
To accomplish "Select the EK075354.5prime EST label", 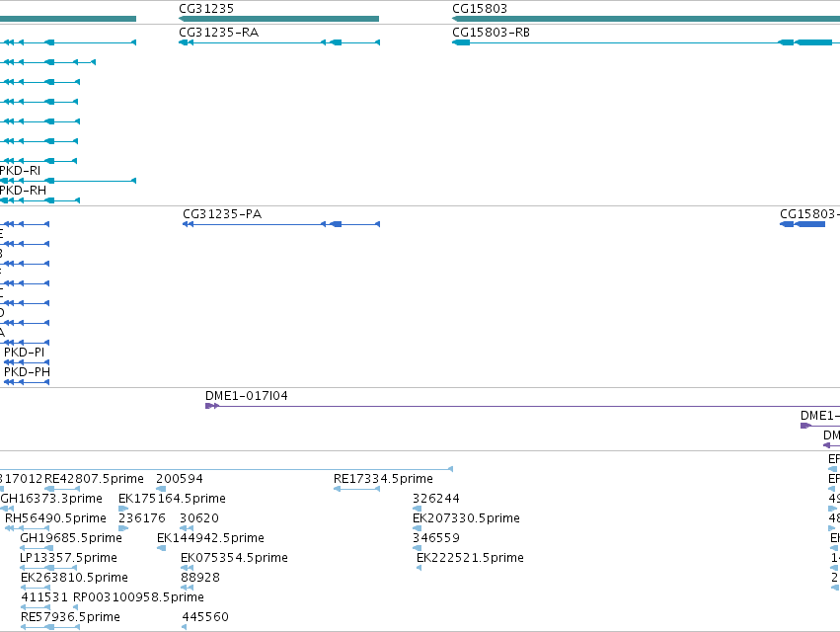I will [x=234, y=558].
